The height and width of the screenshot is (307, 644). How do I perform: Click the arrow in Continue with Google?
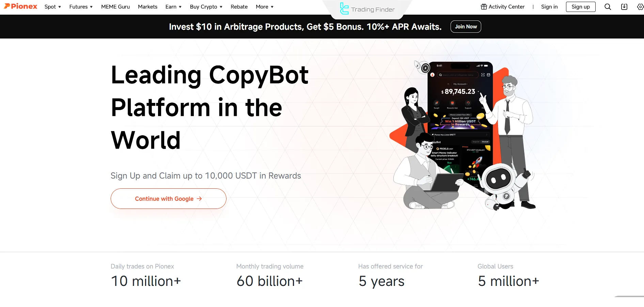pos(199,199)
